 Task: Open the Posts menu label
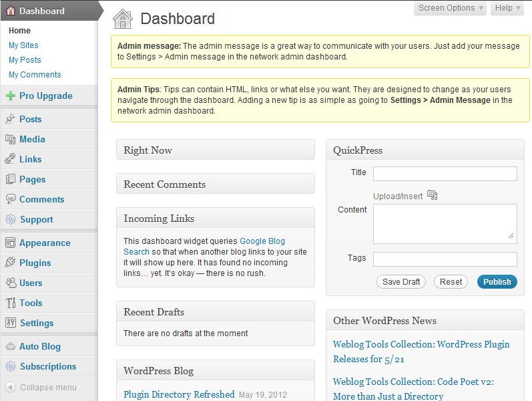(x=30, y=119)
